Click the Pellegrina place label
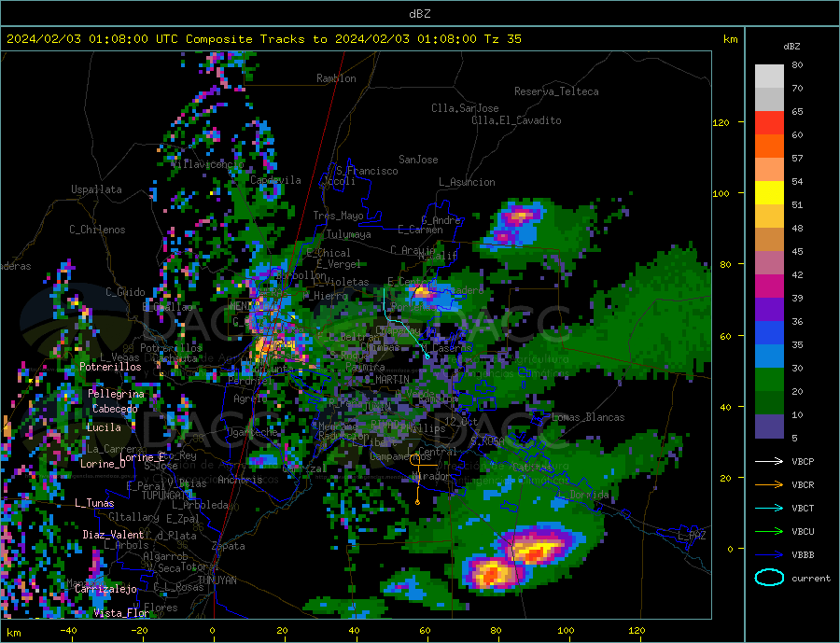The image size is (840, 643). pos(117,394)
